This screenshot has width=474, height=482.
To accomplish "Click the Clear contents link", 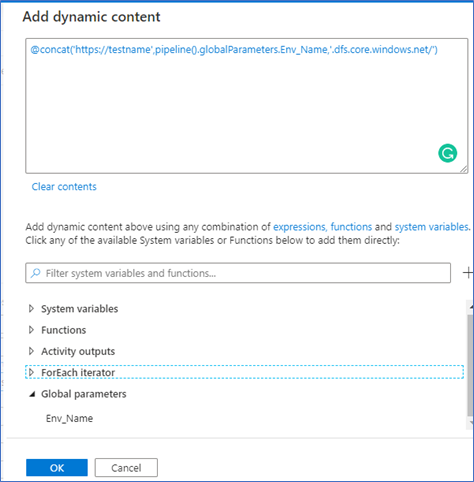I will 64,187.
